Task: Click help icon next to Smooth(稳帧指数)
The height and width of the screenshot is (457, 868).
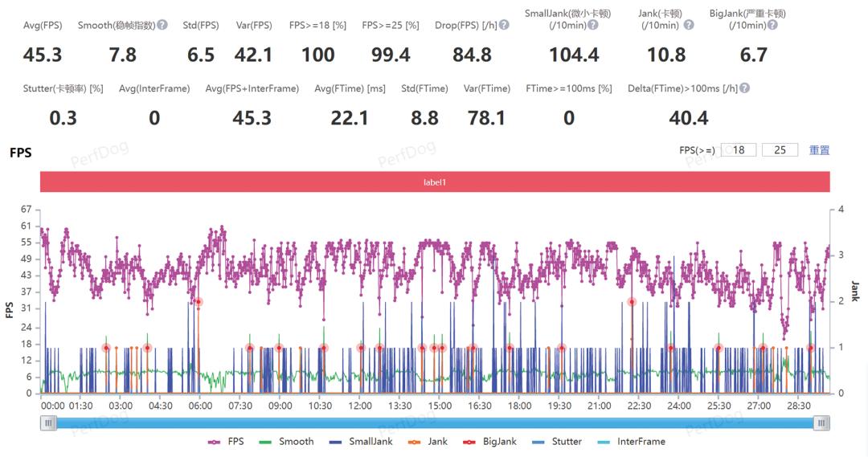Action: 162,25
